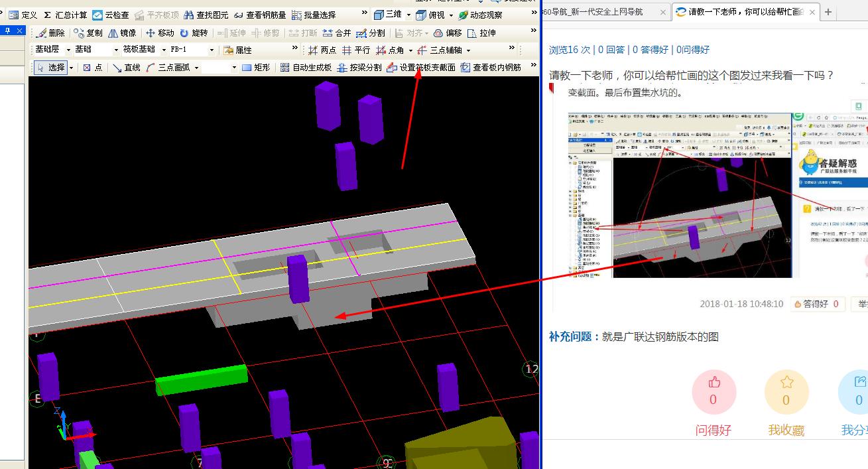Click the 问得好 thumbs-up circle
Screen dimensions: 868x469
[x=714, y=392]
